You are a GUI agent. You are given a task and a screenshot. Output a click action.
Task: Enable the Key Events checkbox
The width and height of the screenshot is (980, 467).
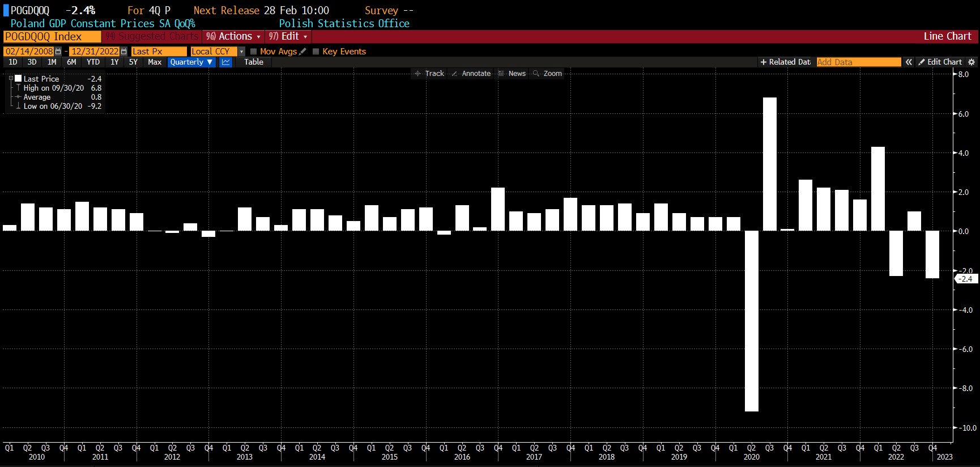click(x=316, y=52)
